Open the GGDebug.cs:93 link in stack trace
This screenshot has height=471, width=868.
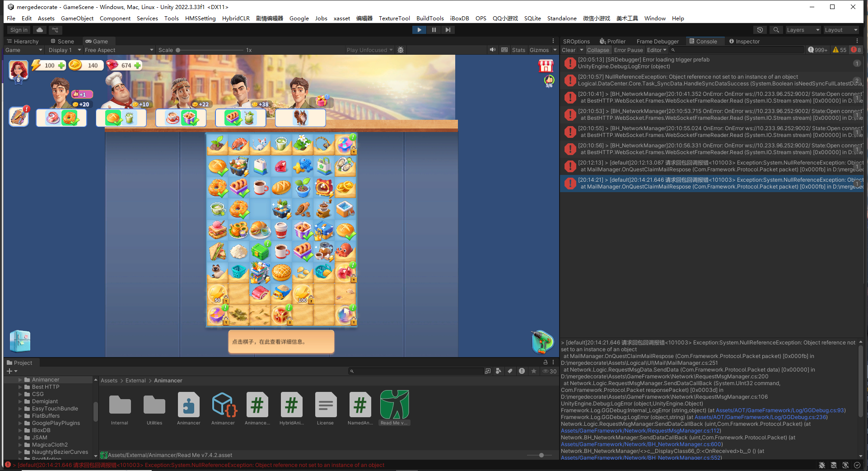(779, 410)
